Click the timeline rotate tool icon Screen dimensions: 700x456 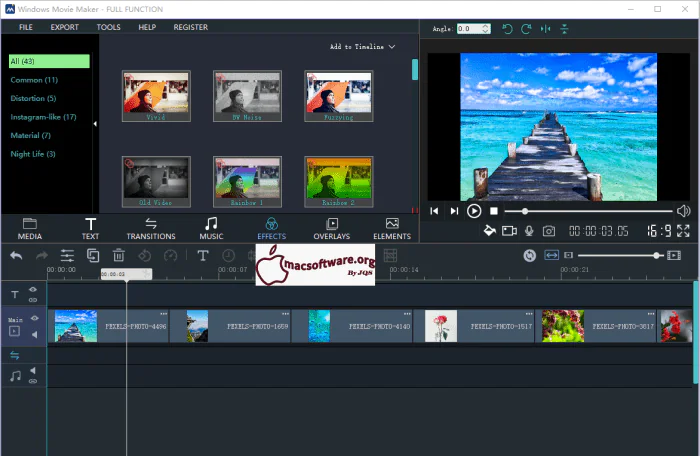click(x=144, y=255)
